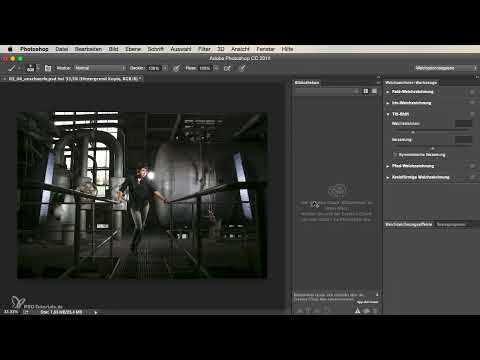Image resolution: width=480 pixels, height=360 pixels.
Task: Open the status bar info arrow menu
Action: click(96, 312)
